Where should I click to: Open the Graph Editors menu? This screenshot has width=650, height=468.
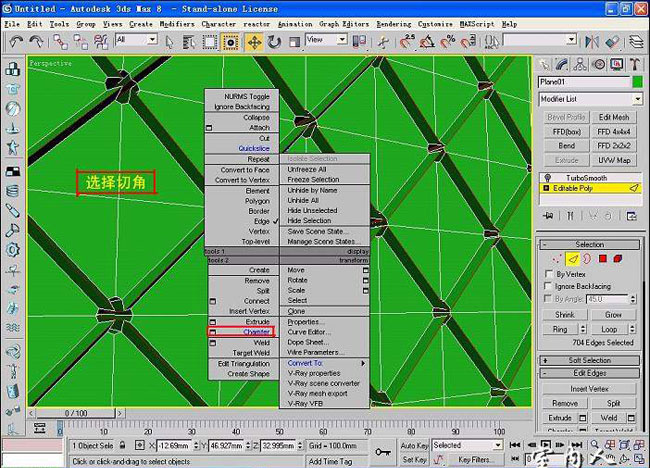[x=344, y=24]
